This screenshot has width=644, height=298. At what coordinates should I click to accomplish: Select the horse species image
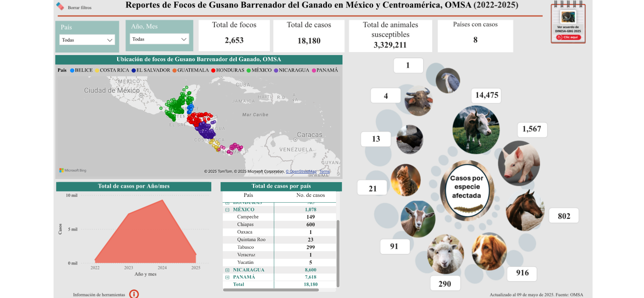pos(525,211)
